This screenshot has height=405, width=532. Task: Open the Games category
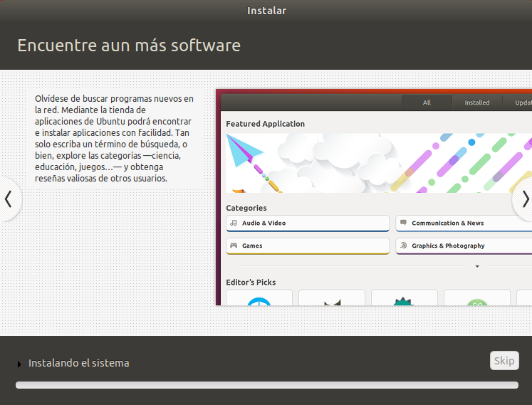click(308, 246)
